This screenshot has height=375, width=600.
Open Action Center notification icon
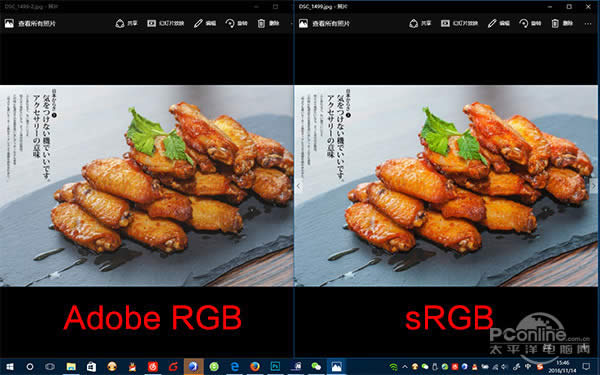[587, 367]
